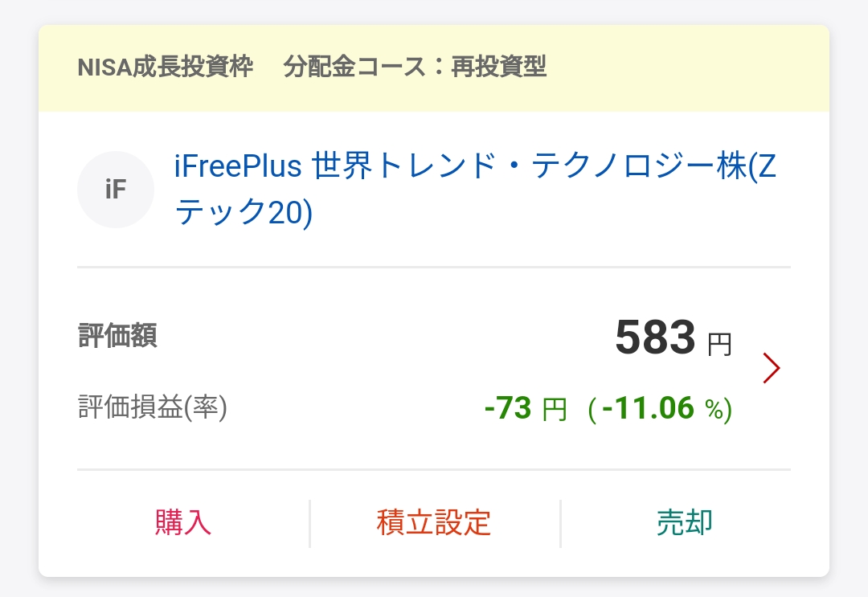Open details with the red chevron arrow
The image size is (868, 597).
point(771,368)
